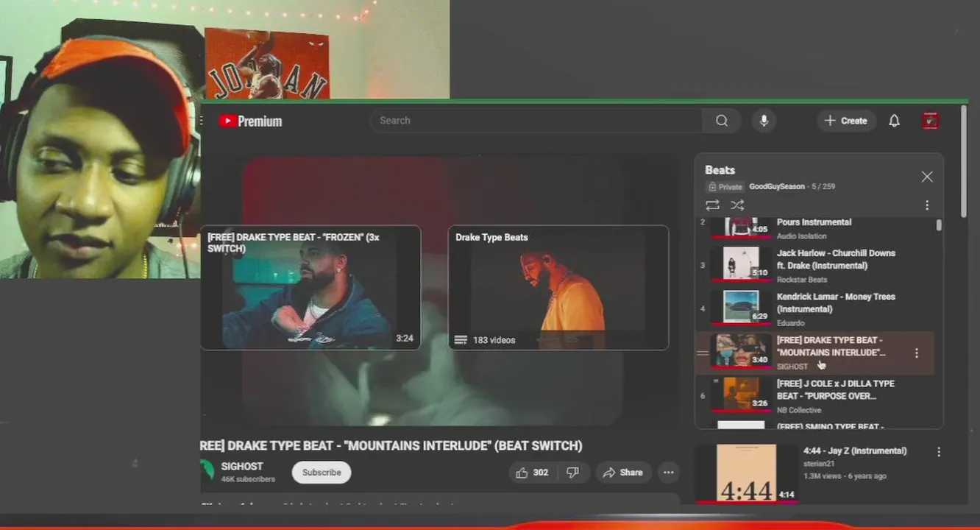Open 4:44 Jay Z Instrumental suggested video

tap(855, 451)
